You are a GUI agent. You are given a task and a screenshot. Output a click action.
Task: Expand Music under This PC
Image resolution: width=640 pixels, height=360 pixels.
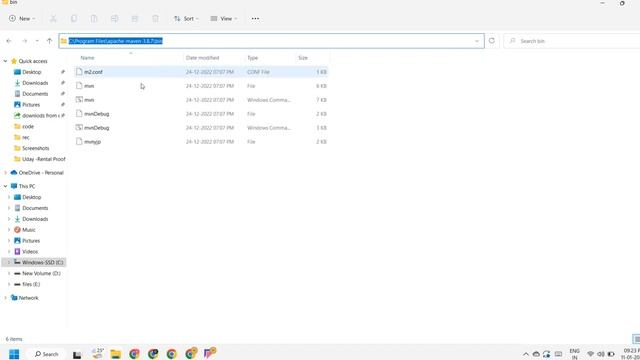tap(9, 230)
